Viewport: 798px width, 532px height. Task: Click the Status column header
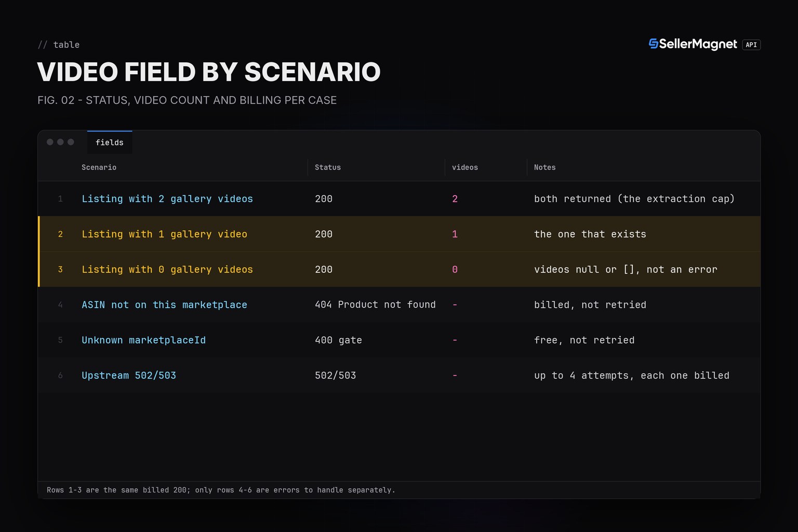pos(328,167)
